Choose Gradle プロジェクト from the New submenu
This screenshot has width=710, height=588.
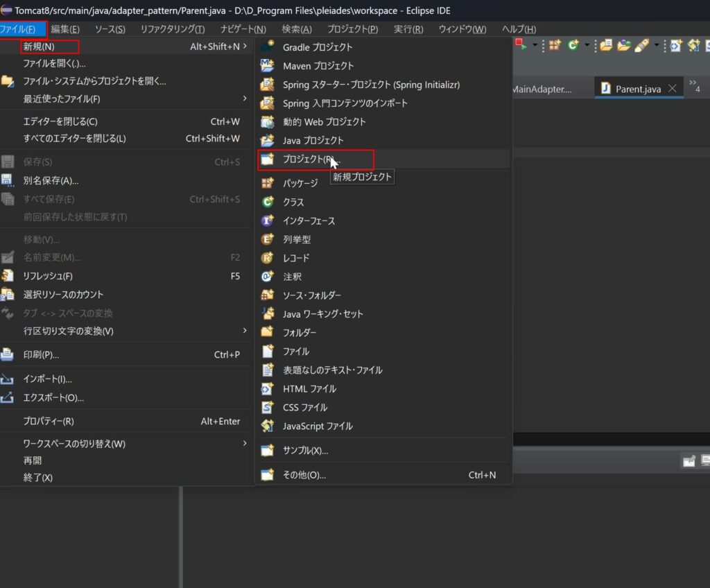click(318, 47)
